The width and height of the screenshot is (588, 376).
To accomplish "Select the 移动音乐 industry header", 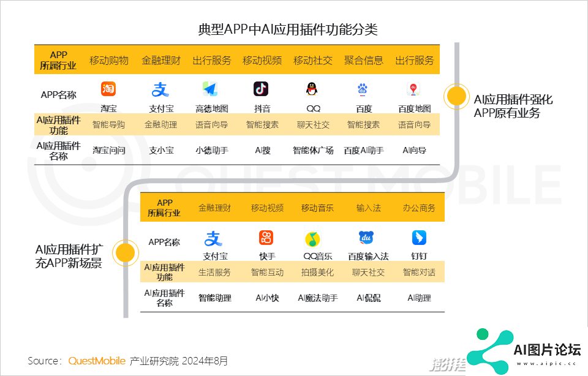I will (318, 208).
